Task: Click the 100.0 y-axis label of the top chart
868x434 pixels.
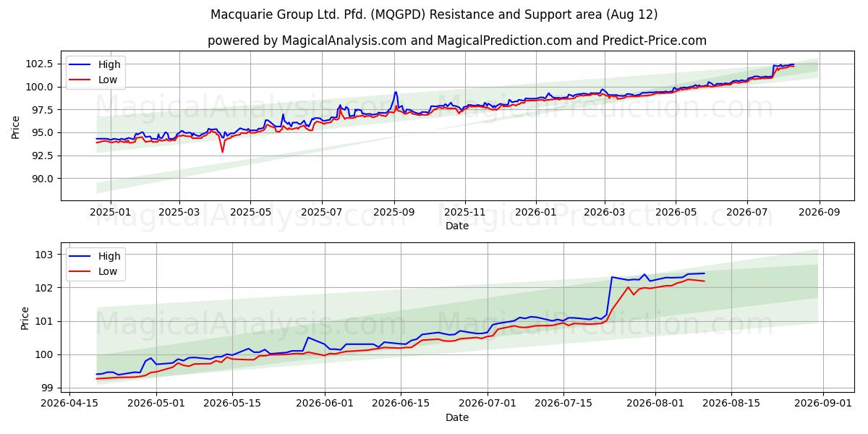Action: [38, 87]
